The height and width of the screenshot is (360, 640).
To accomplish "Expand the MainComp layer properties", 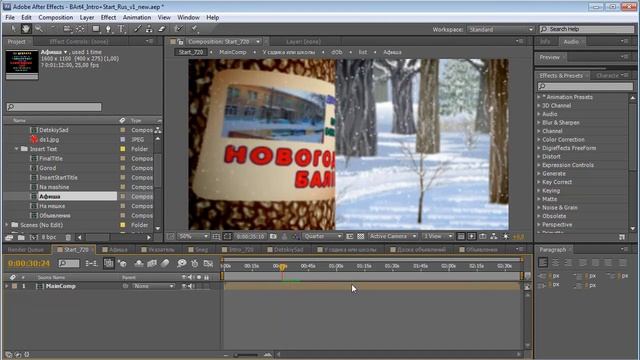I will (7, 286).
